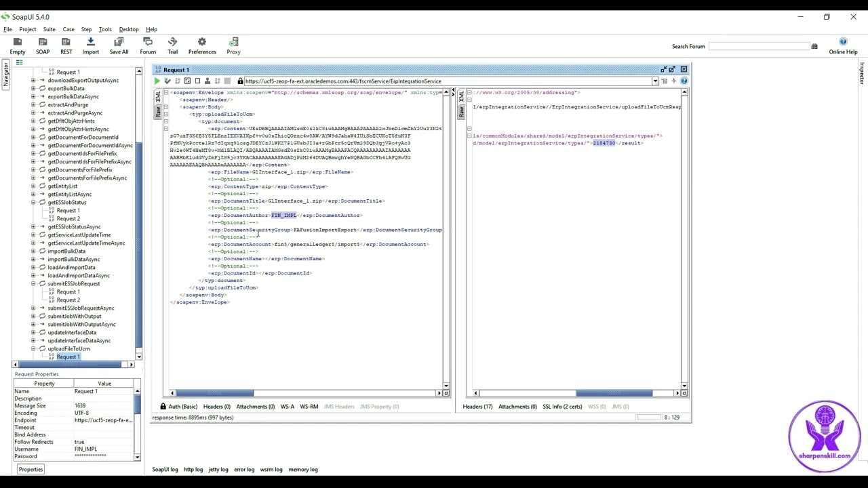
Task: Open the Help menu
Action: point(151,29)
